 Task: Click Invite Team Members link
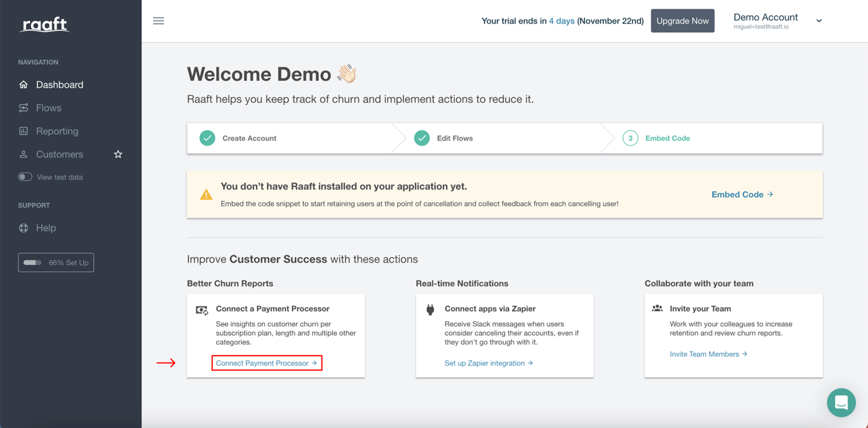tap(709, 354)
